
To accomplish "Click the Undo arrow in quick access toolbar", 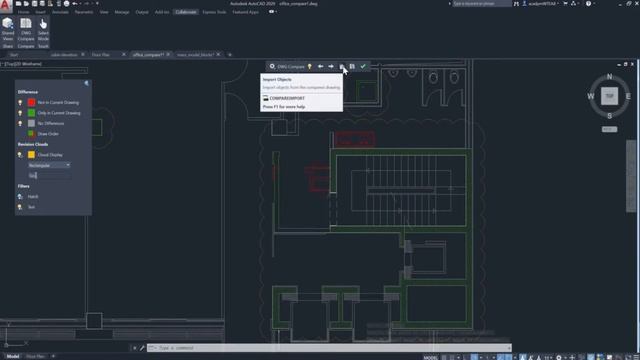I will (75, 4).
